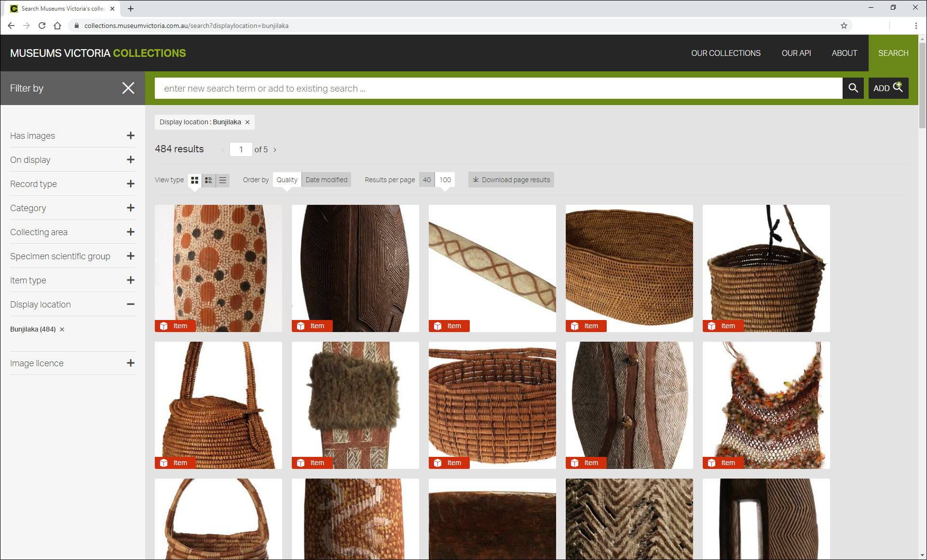Image resolution: width=927 pixels, height=560 pixels.
Task: Open the lidded basket with handle thumbnail
Action: tap(218, 405)
